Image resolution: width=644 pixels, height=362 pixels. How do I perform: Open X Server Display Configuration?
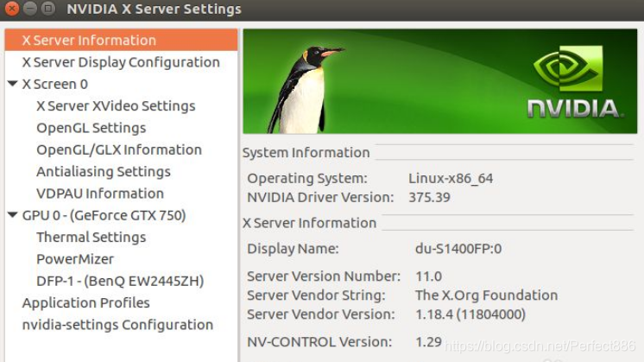click(121, 62)
